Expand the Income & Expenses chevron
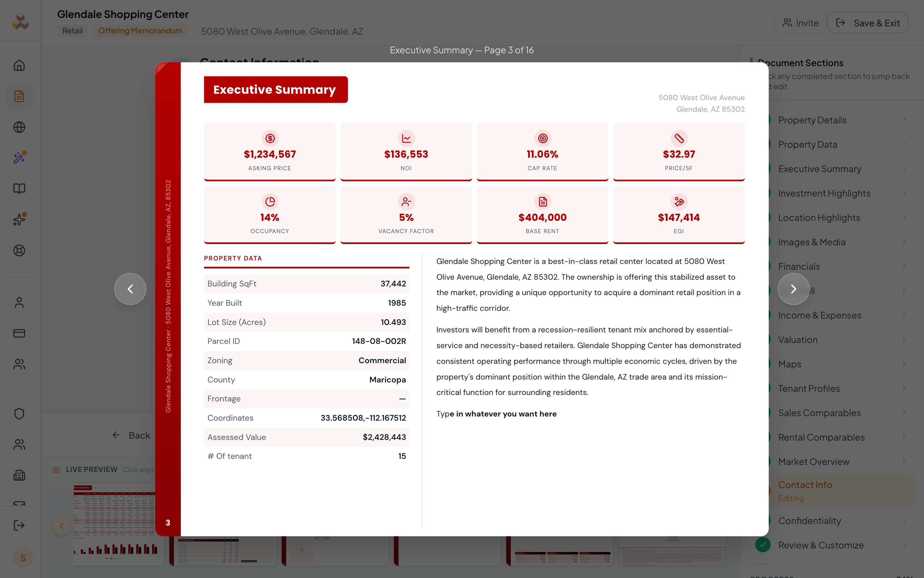The height and width of the screenshot is (578, 924). 904,315
